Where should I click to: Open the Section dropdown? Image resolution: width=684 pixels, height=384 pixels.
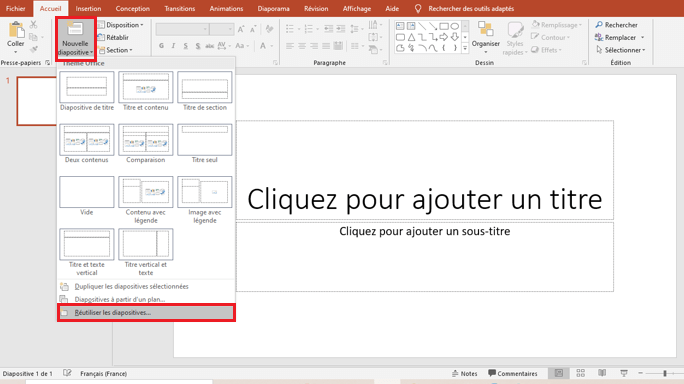click(x=116, y=50)
